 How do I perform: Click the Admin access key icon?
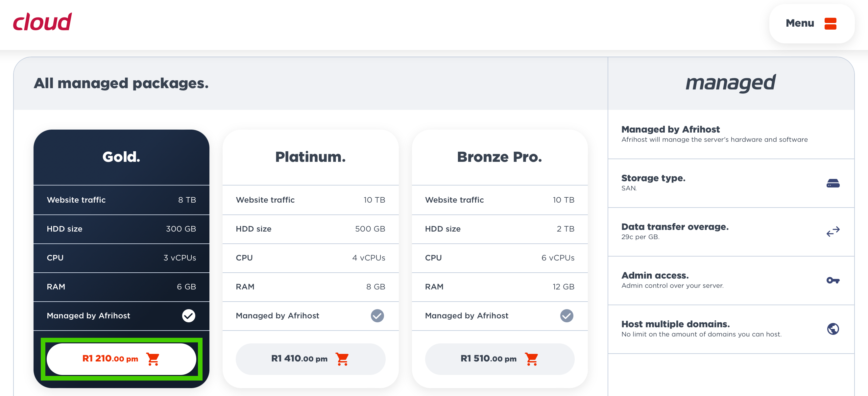pyautogui.click(x=832, y=281)
